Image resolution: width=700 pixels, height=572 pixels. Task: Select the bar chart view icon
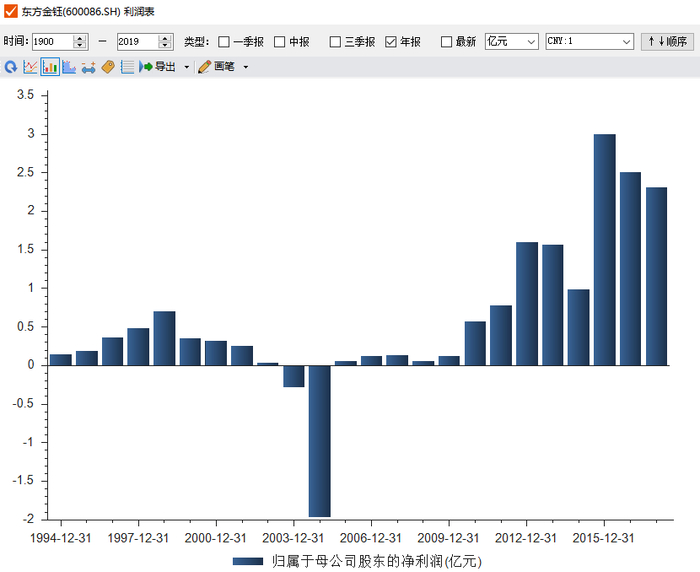(50, 67)
